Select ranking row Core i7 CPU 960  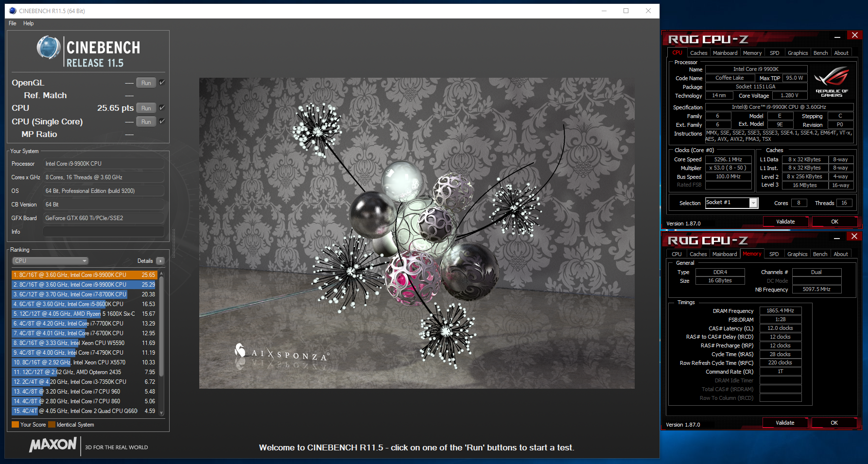(x=85, y=392)
